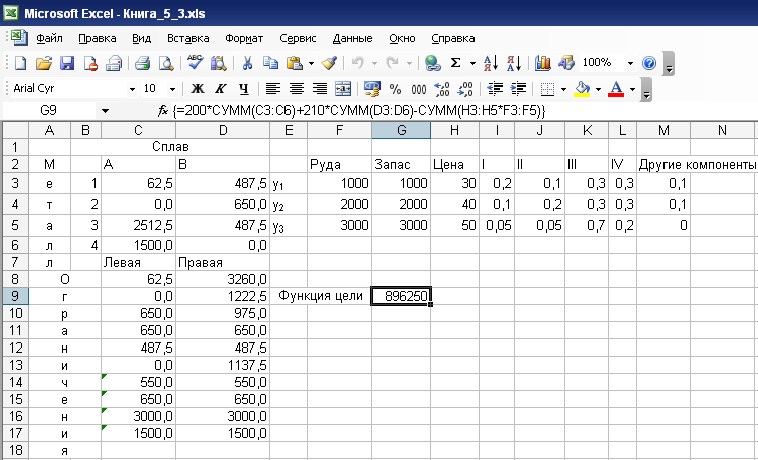Open the Name Box dropdown arrow
This screenshot has height=460, width=758.
coord(105,111)
